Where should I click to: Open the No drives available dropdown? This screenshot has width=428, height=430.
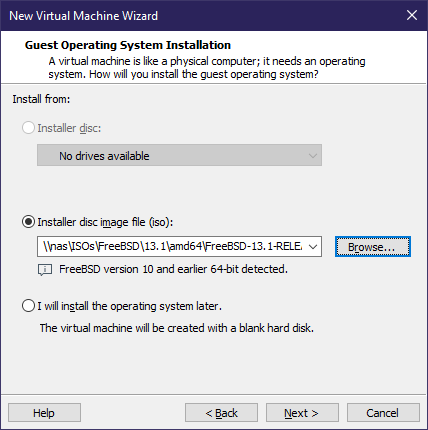pyautogui.click(x=179, y=155)
